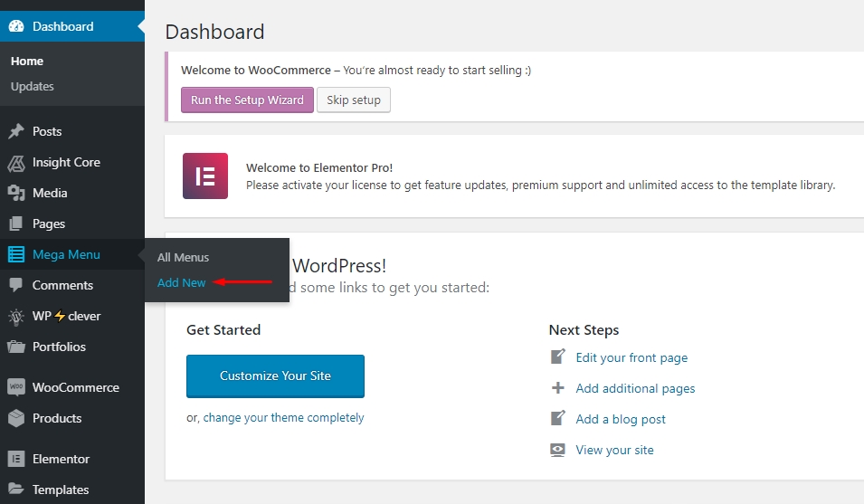The image size is (864, 504).
Task: Follow the change your theme completely link
Action: 283,418
